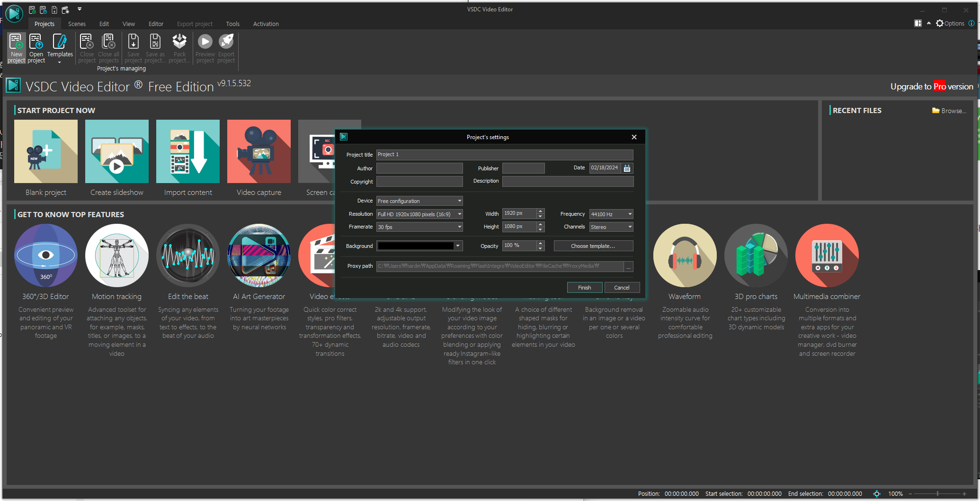Close the Project's settings dialog
This screenshot has height=501, width=980.
(x=634, y=137)
